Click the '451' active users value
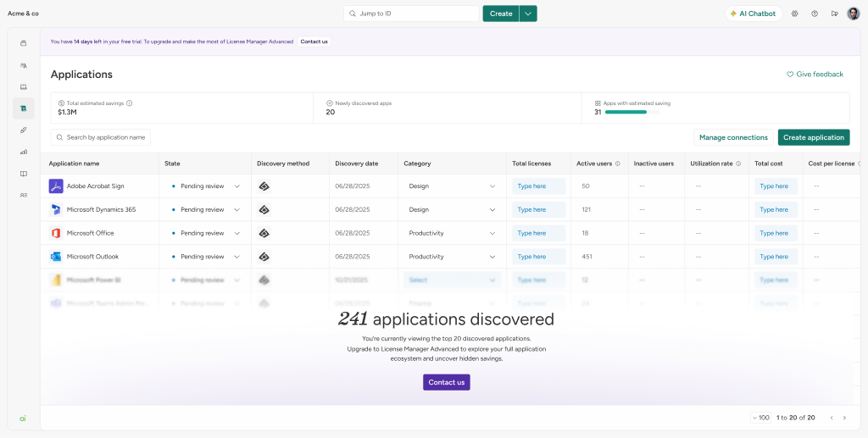868x438 pixels. click(x=587, y=257)
